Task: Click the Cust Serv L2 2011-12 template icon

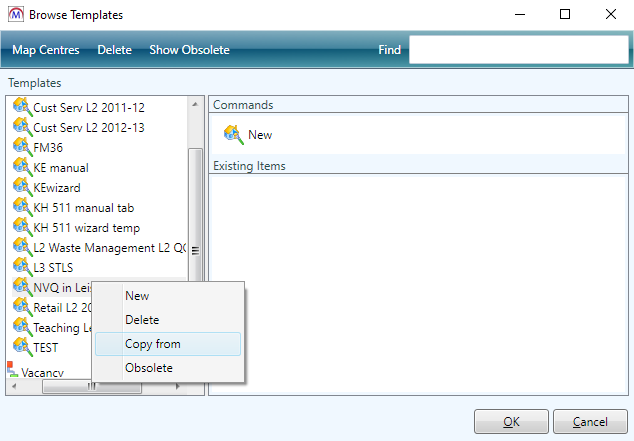Action: pos(22,107)
